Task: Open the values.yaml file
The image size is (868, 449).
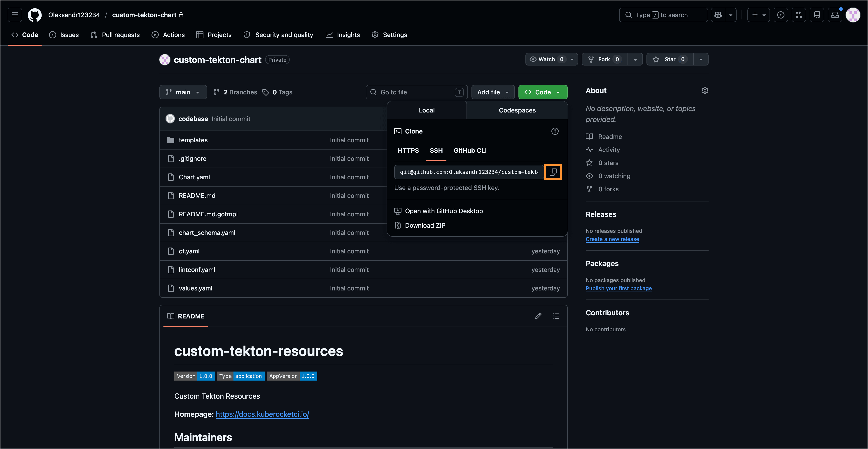Action: pyautogui.click(x=195, y=288)
